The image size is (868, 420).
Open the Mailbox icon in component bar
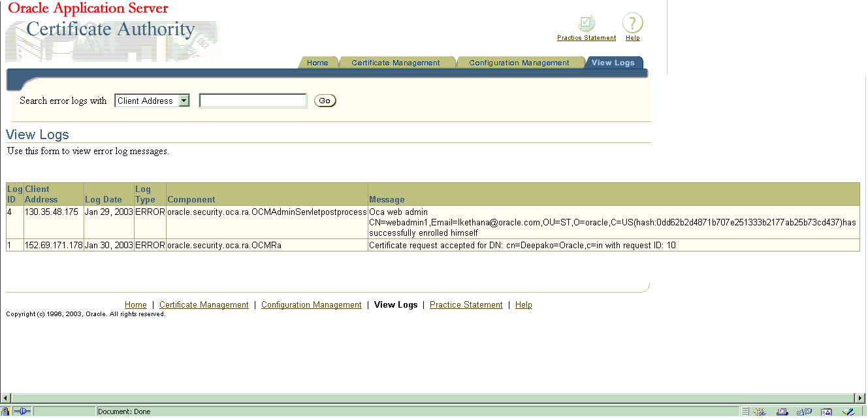782,412
